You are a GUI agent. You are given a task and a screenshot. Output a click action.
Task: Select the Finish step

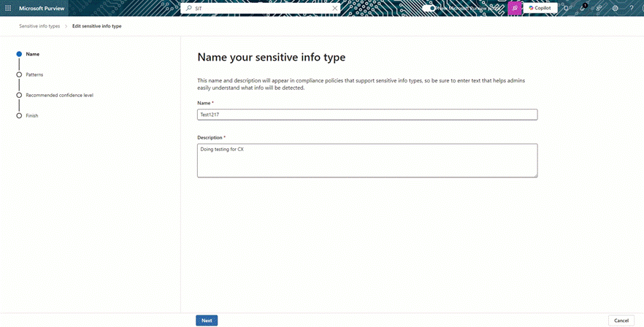(31, 115)
